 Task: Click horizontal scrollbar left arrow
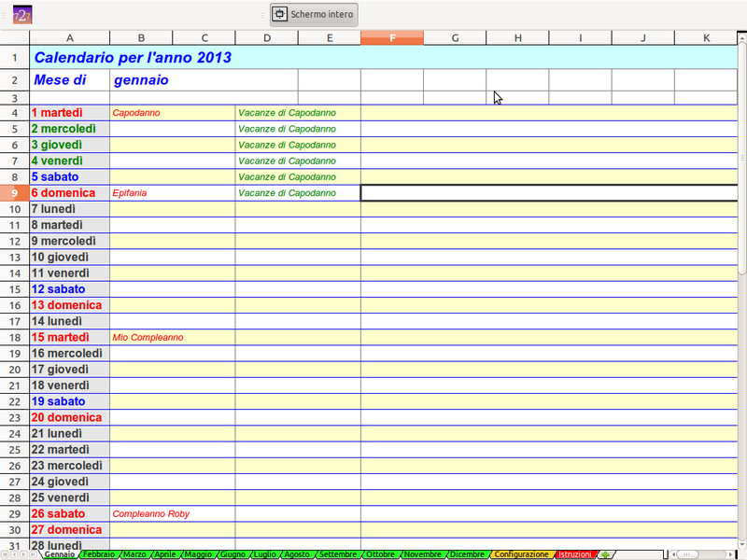point(672,554)
